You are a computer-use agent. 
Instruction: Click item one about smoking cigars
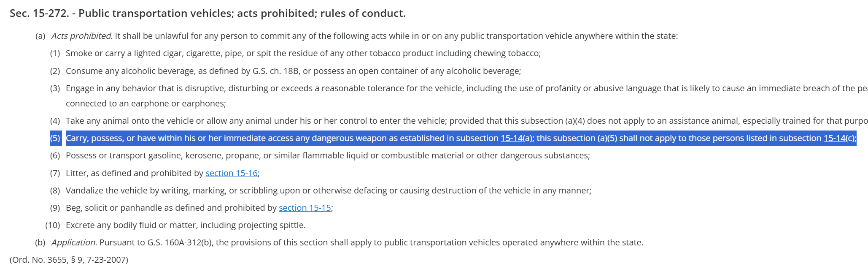[x=303, y=53]
